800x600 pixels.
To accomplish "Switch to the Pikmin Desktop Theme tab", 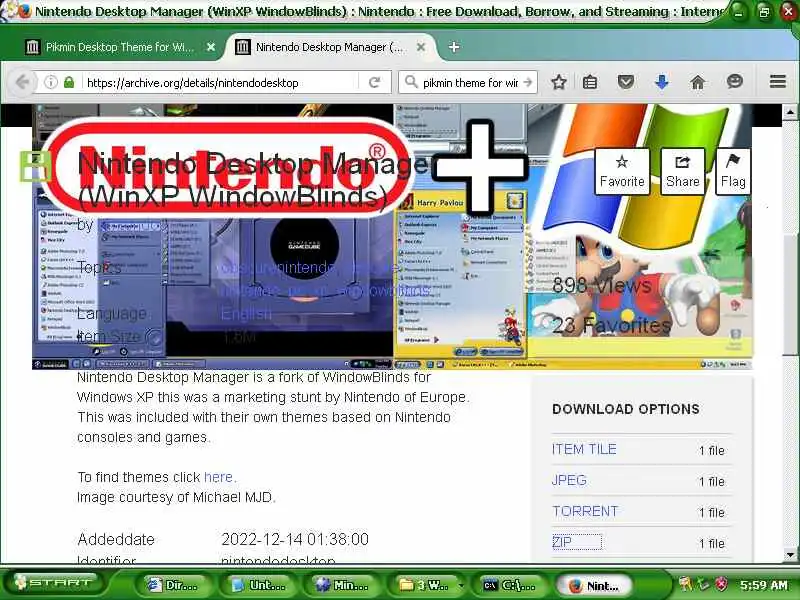I will tap(120, 47).
